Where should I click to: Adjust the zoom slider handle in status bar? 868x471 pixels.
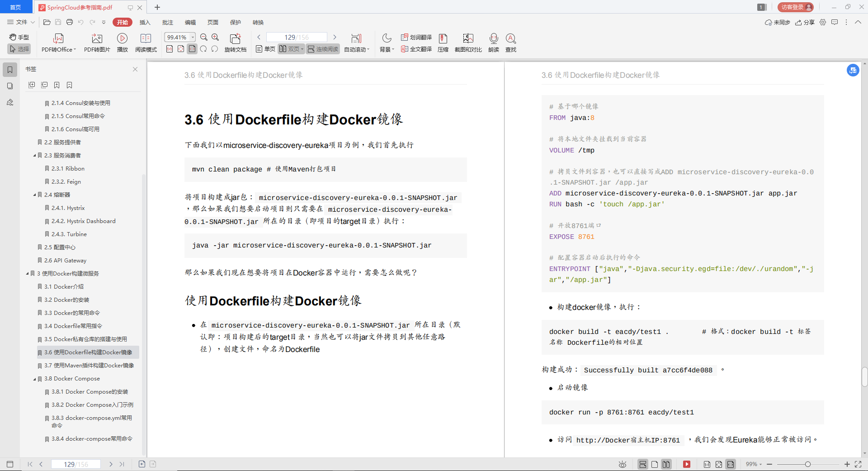[807, 464]
